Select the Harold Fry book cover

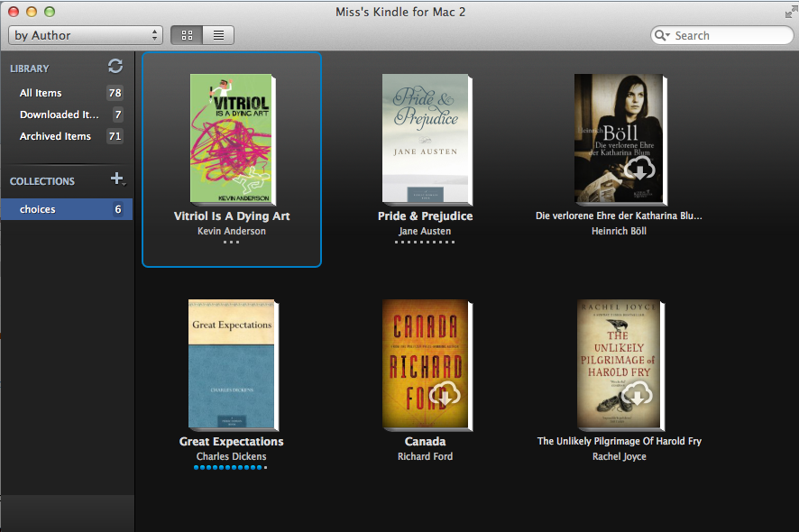click(x=620, y=365)
